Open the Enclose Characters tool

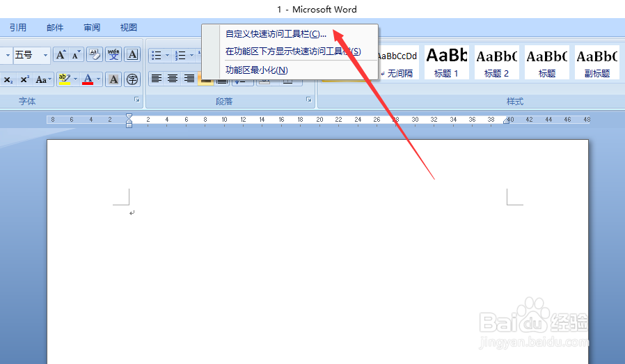point(132,79)
